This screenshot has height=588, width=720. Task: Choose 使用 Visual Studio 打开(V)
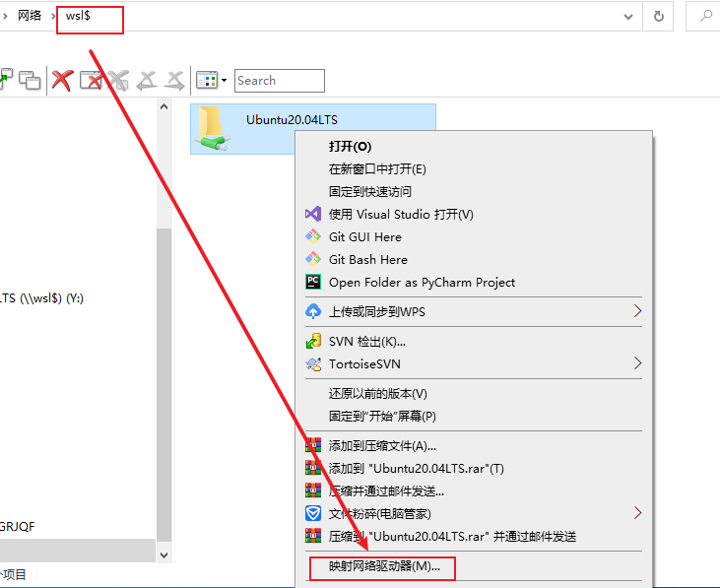click(x=474, y=214)
